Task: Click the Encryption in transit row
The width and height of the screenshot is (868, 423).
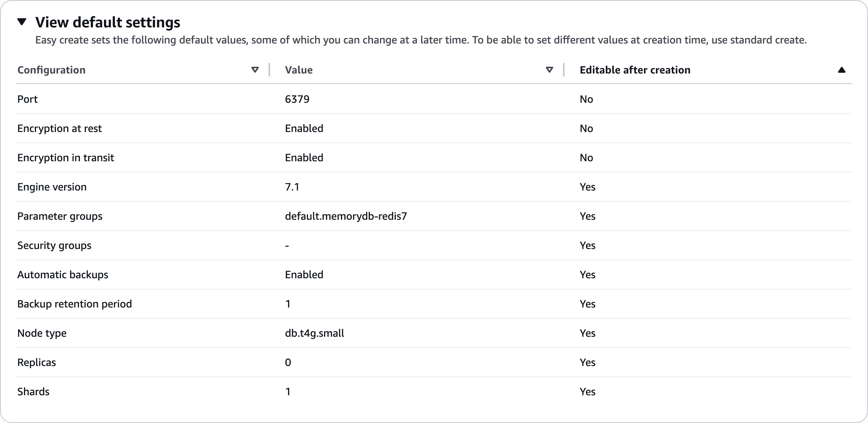Action: pyautogui.click(x=66, y=157)
